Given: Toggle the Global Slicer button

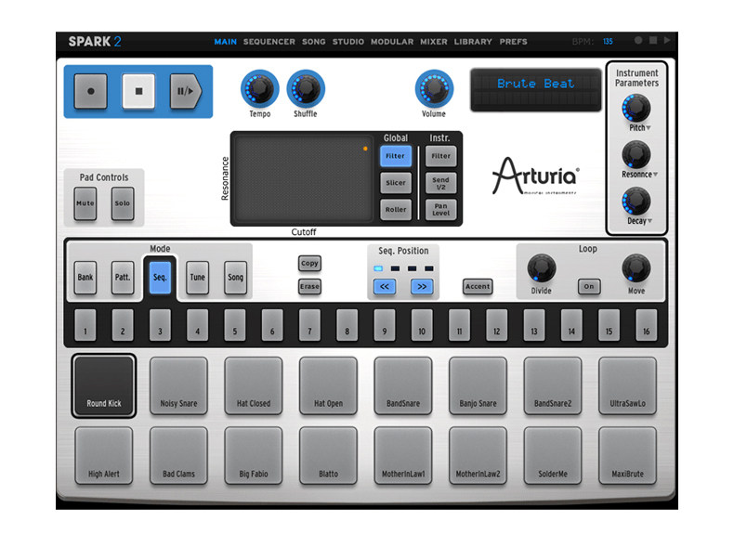Looking at the screenshot, I should 396,183.
